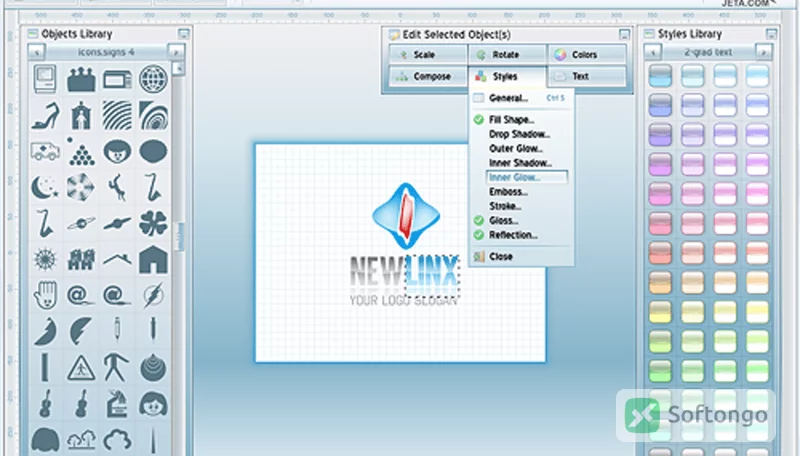Select the NEW text on the canvas

[x=376, y=271]
